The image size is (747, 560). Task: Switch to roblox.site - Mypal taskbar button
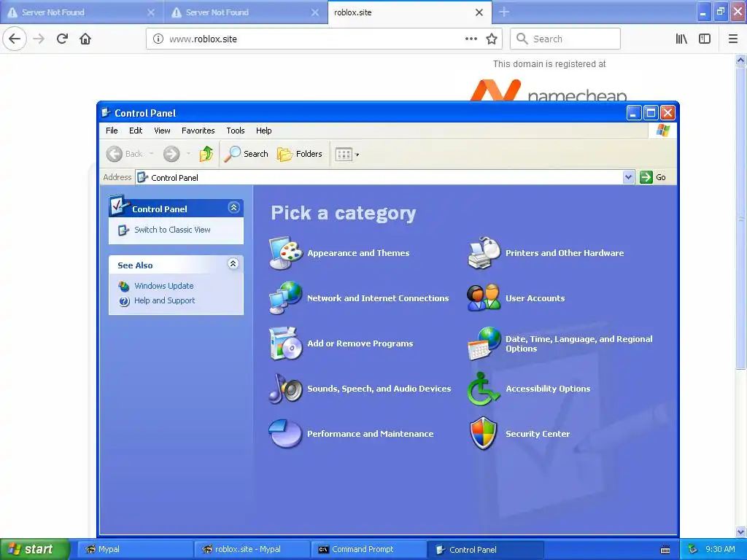click(x=252, y=549)
